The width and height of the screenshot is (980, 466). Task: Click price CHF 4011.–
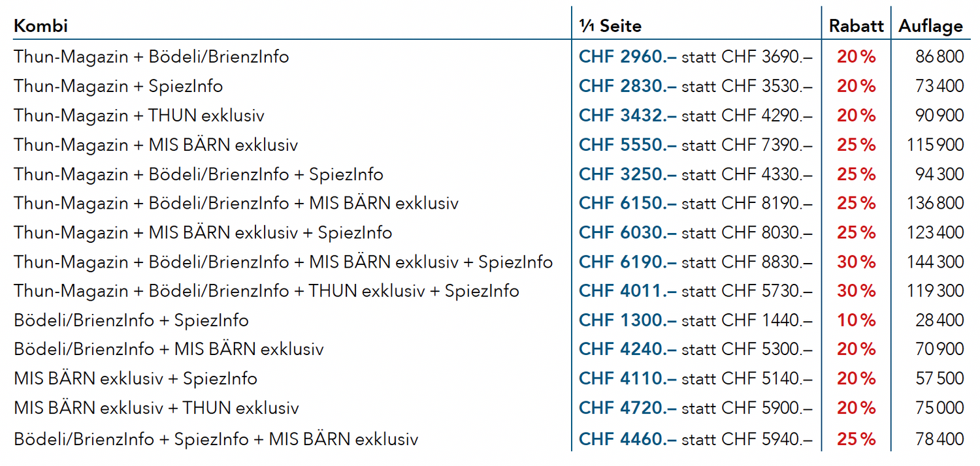click(x=627, y=290)
